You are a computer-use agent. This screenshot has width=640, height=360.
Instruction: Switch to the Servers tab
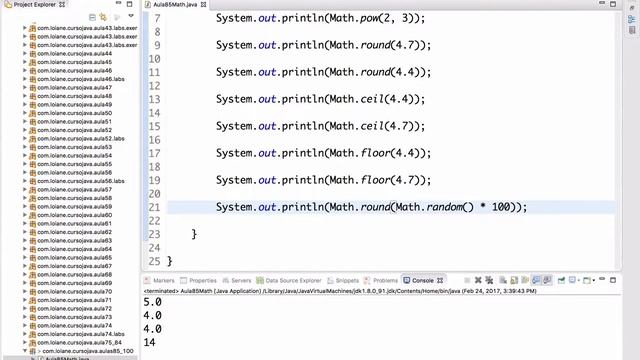click(x=237, y=280)
